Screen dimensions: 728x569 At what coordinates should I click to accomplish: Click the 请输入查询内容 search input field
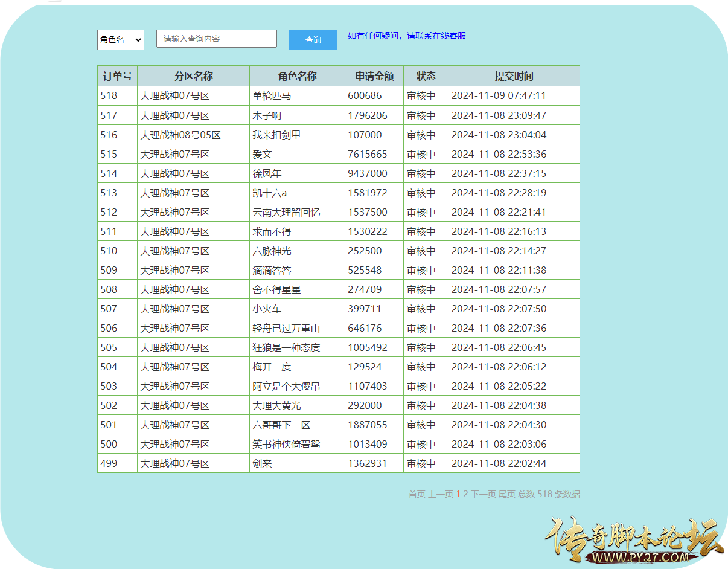coord(217,39)
